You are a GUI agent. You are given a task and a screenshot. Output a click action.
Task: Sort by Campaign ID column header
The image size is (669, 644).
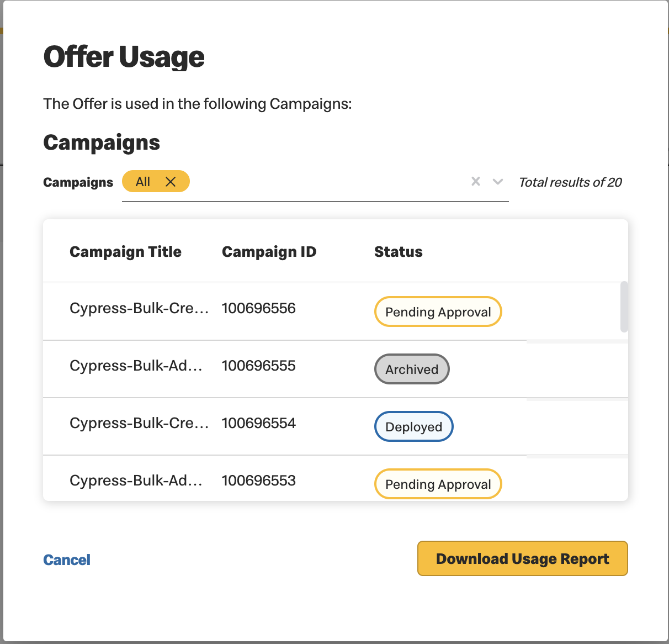[x=269, y=252]
